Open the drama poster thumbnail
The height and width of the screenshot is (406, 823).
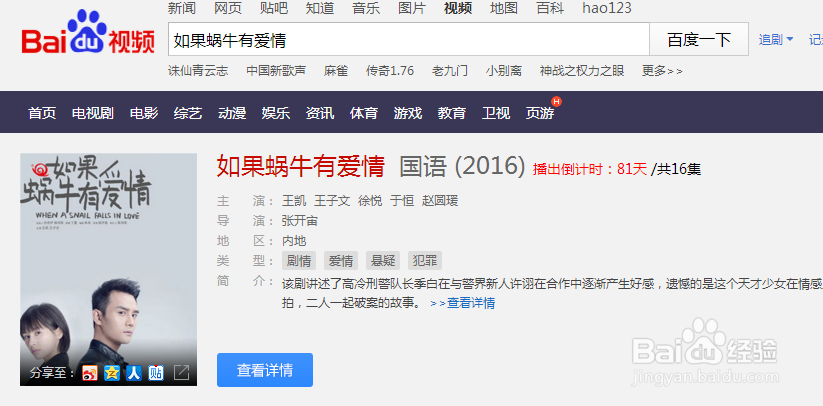[109, 270]
